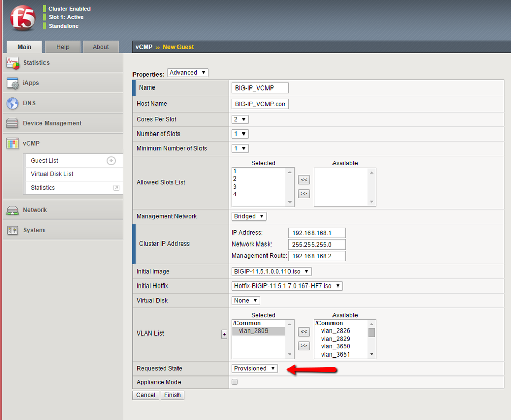Click the Cancel button

(x=146, y=395)
